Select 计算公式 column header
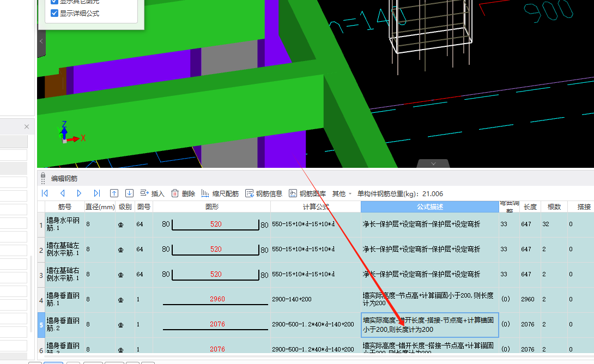This screenshot has width=594, height=364. pos(316,207)
